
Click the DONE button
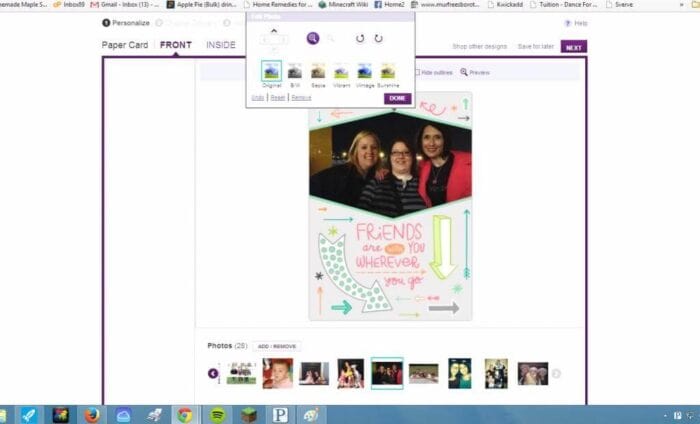click(x=397, y=98)
